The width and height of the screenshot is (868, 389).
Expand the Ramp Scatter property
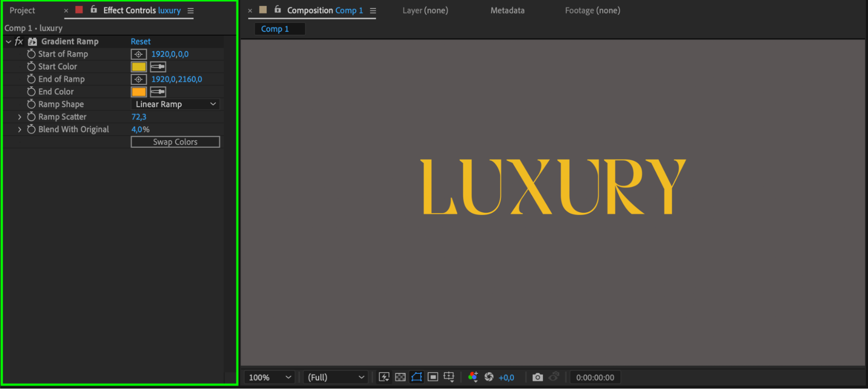click(20, 117)
